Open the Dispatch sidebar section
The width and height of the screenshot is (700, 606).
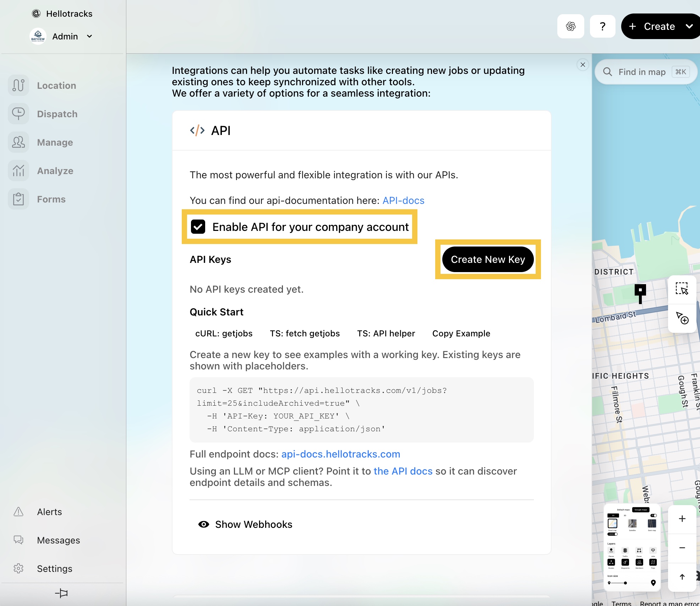click(43, 114)
